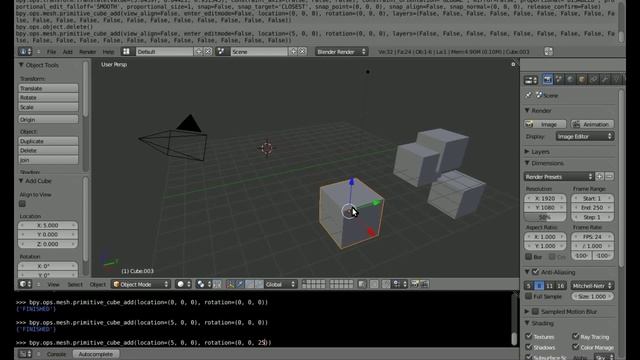Enable the Full Sample checkbox
The width and height of the screenshot is (640, 360).
tap(529, 296)
